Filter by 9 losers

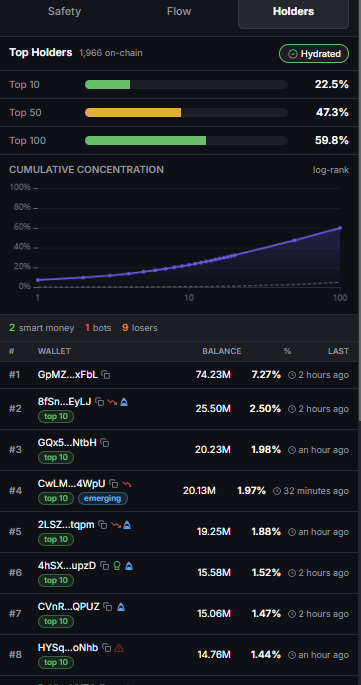click(140, 328)
